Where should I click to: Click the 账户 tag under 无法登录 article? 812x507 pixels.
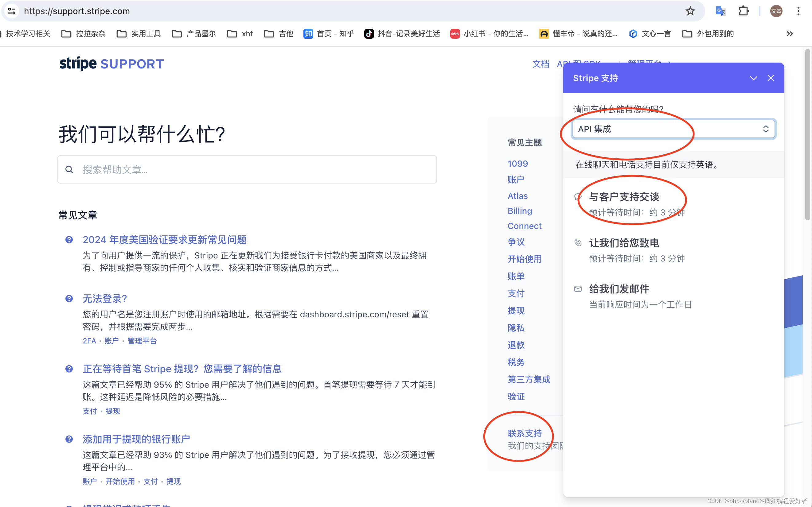point(111,341)
